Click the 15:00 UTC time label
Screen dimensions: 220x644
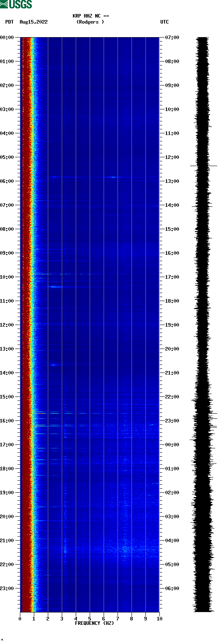click(x=172, y=229)
